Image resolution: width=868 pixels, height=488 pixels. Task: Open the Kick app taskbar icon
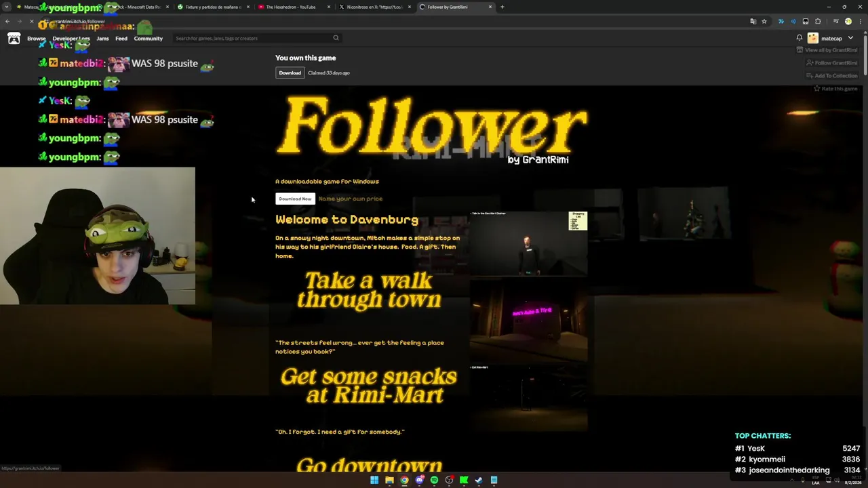[464, 480]
